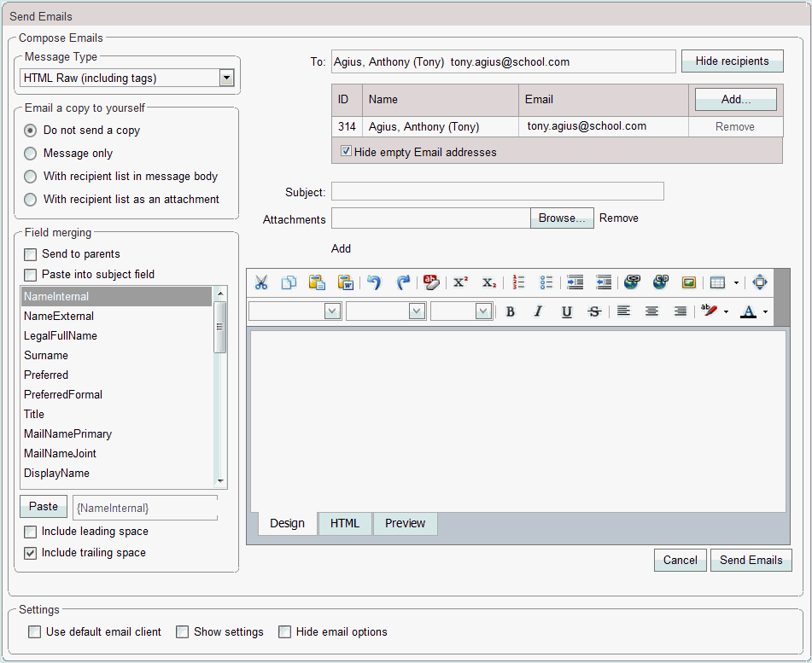
Task: Click the Remove Formatting eraser icon
Action: point(431,282)
